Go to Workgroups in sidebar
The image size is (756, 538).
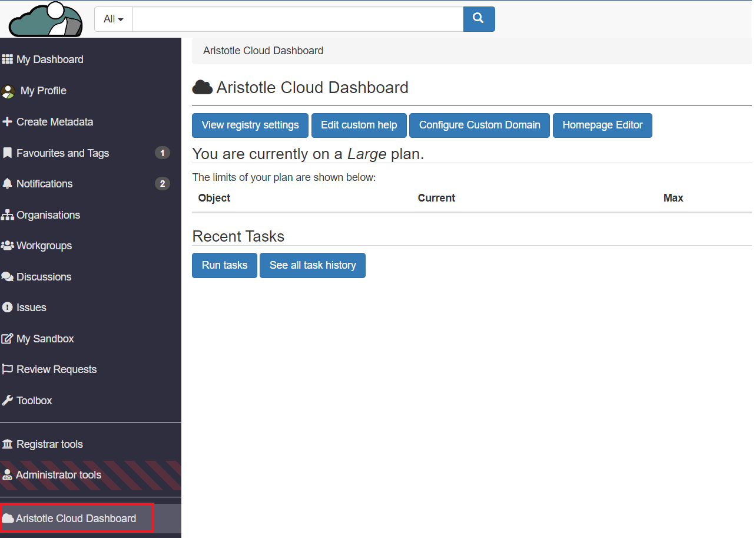coord(44,246)
